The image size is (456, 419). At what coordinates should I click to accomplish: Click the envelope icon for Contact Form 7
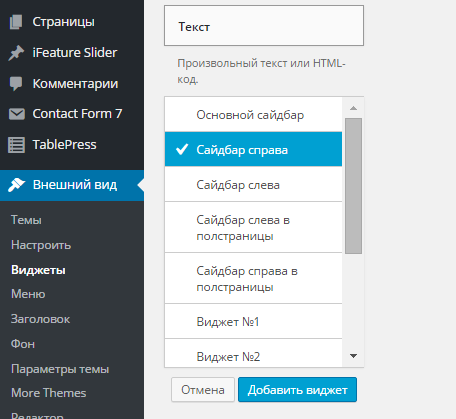coord(17,114)
